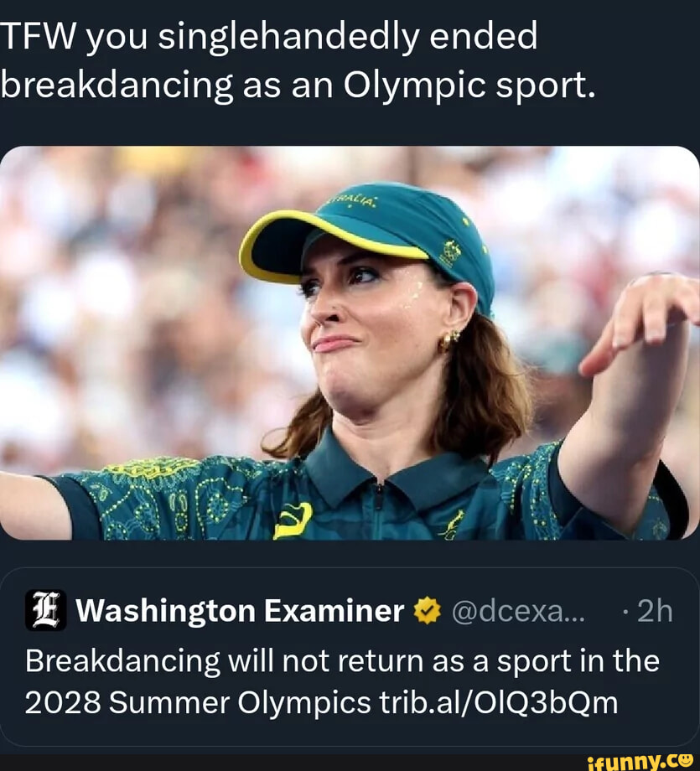Viewport: 700px width, 771px height.
Task: Click the yellow crest on the cap's side
Action: tap(450, 251)
